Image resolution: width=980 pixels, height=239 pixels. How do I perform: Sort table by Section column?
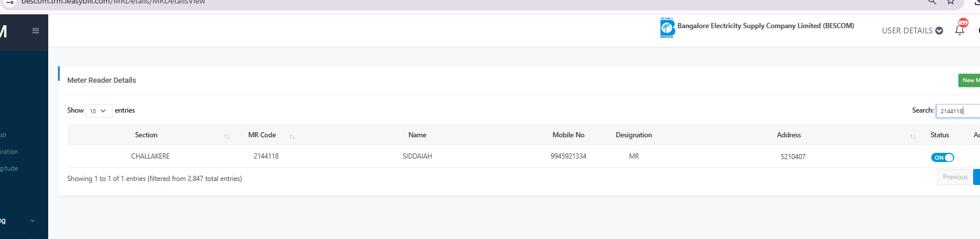pyautogui.click(x=150, y=135)
